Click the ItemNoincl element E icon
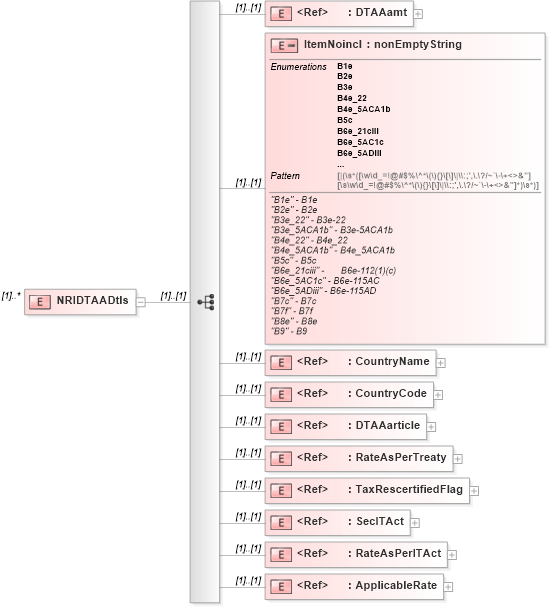 (x=284, y=46)
